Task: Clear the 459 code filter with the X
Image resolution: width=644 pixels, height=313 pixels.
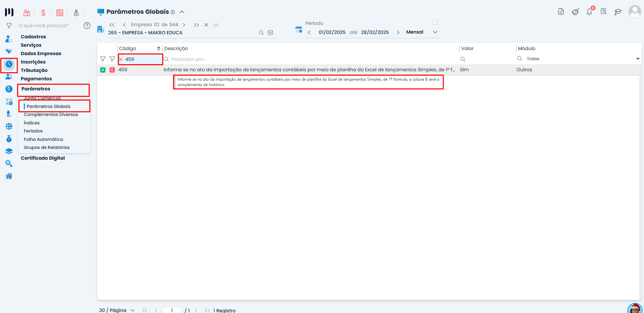Action: (x=121, y=59)
